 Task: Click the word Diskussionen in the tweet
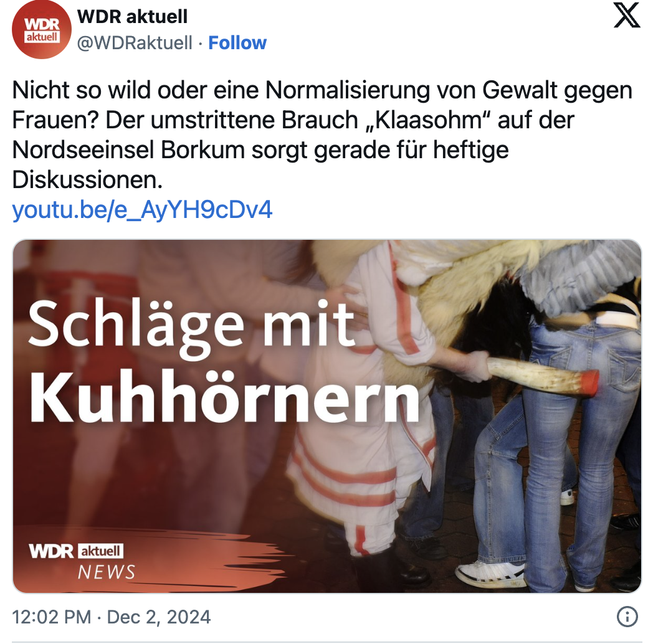[87, 180]
